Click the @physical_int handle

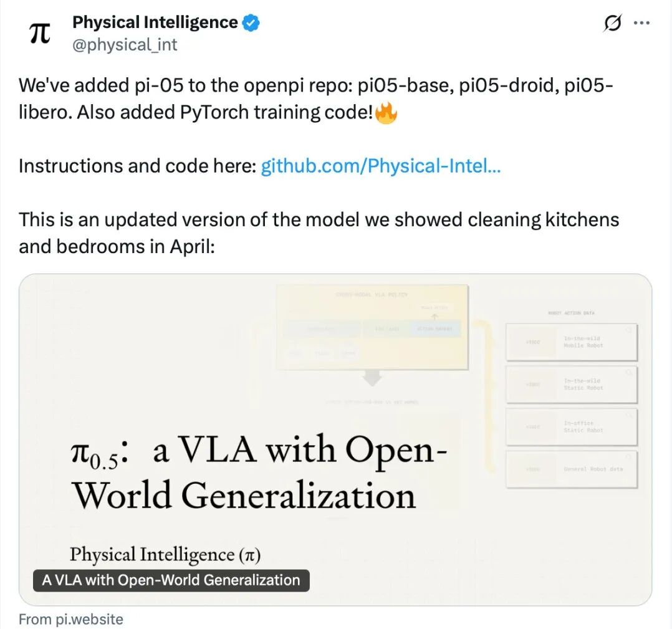[x=125, y=45]
